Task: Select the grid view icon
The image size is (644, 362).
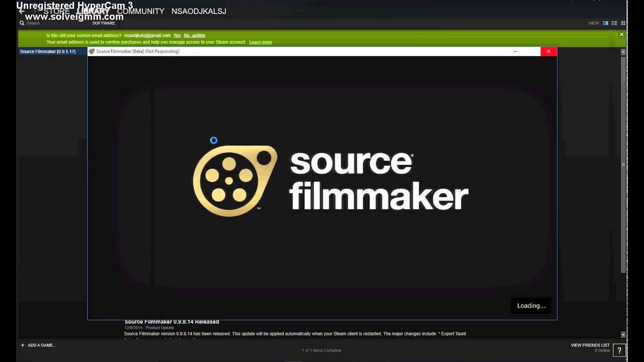Action: click(x=623, y=23)
